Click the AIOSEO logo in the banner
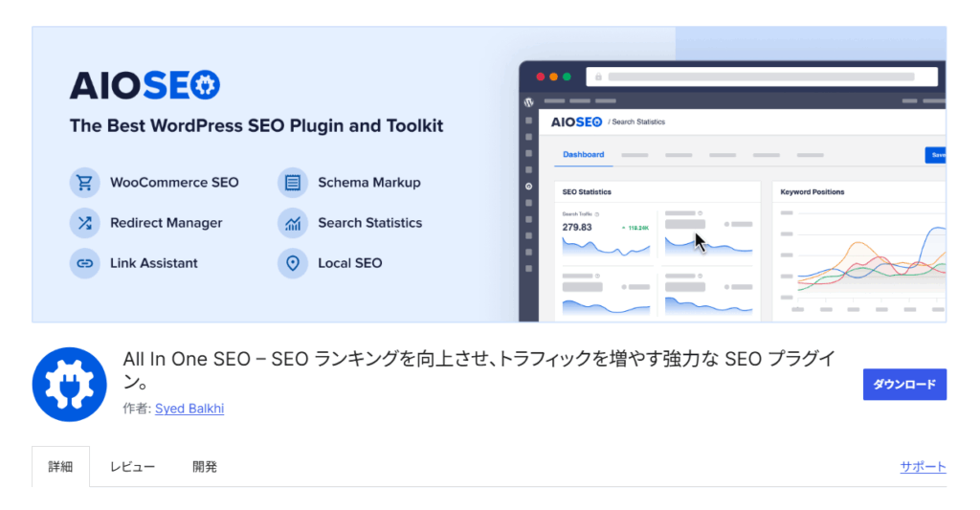This screenshot has width=980, height=510. pyautogui.click(x=145, y=85)
